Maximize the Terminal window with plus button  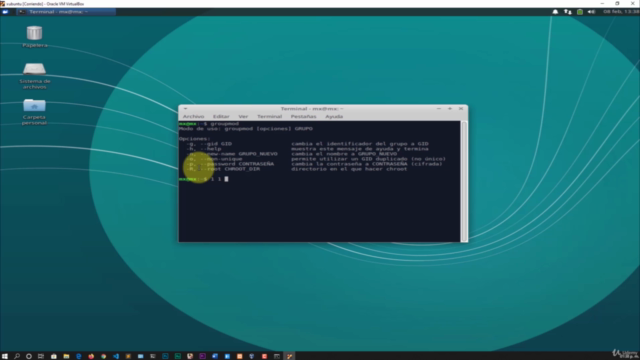click(450, 109)
